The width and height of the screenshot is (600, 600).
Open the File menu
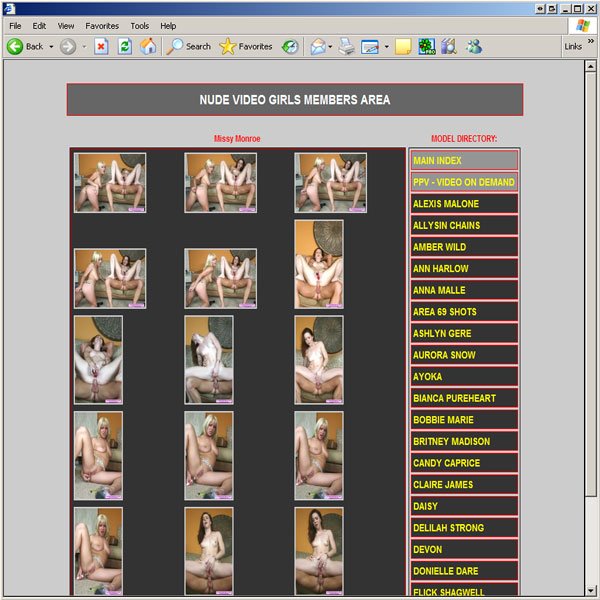click(15, 25)
